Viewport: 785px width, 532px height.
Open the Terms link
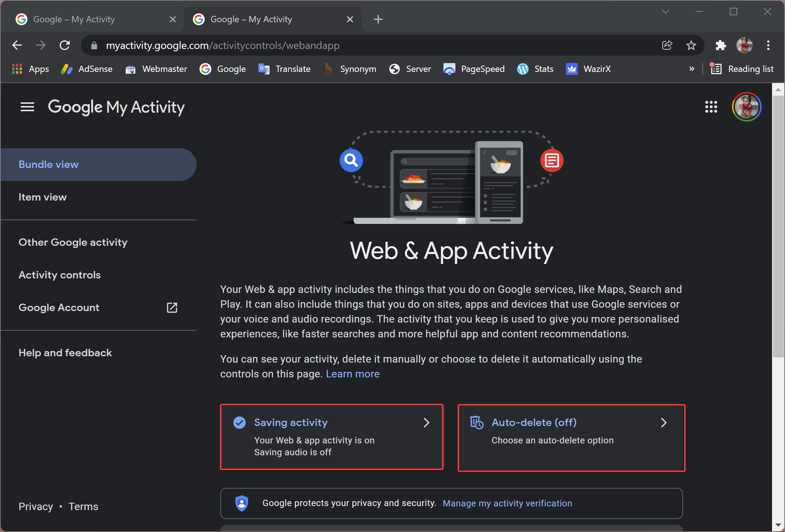[83, 506]
